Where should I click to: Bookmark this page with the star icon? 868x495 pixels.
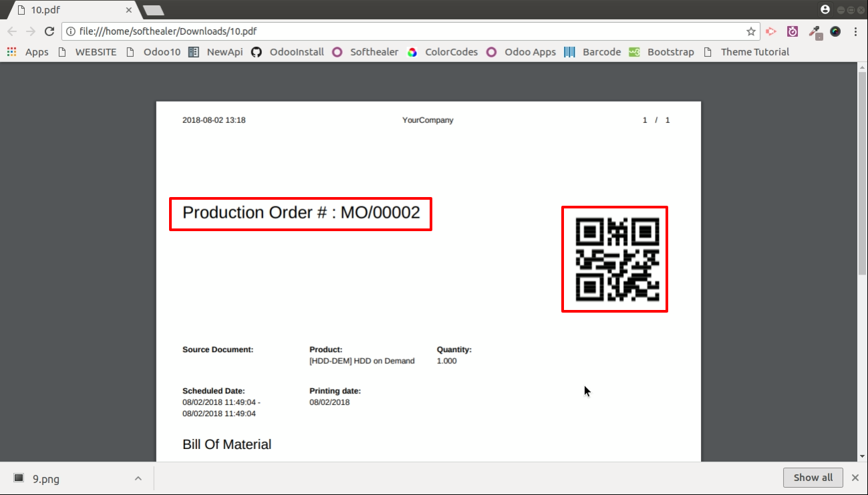751,31
